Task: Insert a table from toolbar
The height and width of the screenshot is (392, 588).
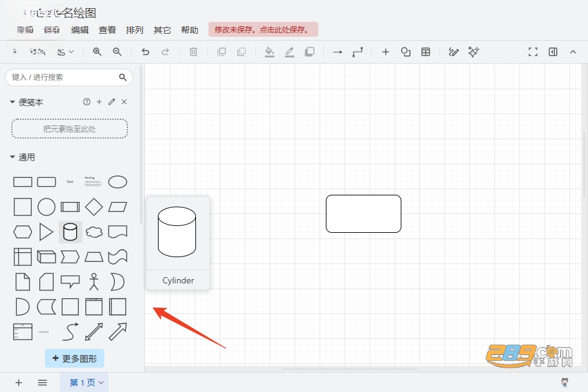Action: (x=426, y=52)
